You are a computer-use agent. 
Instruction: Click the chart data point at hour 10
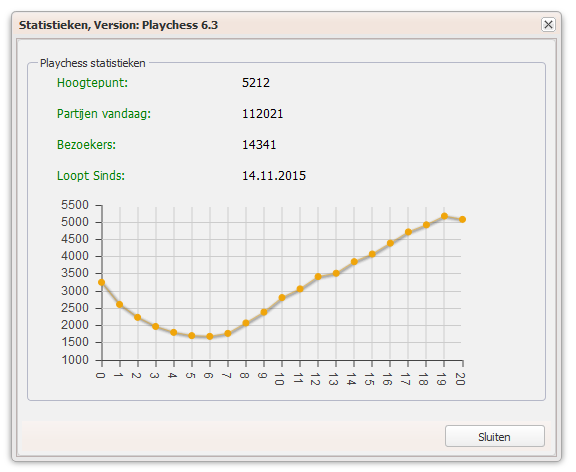tap(282, 298)
